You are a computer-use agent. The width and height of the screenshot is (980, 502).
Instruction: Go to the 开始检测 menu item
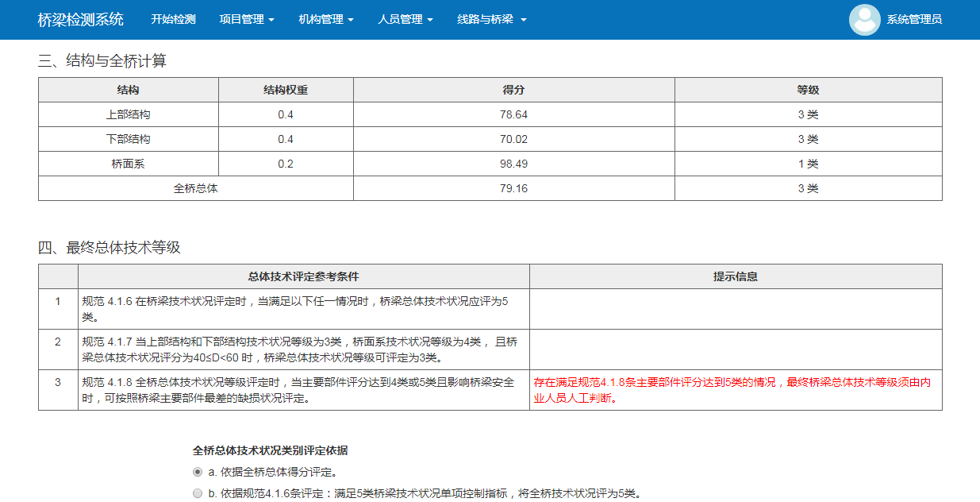click(173, 20)
